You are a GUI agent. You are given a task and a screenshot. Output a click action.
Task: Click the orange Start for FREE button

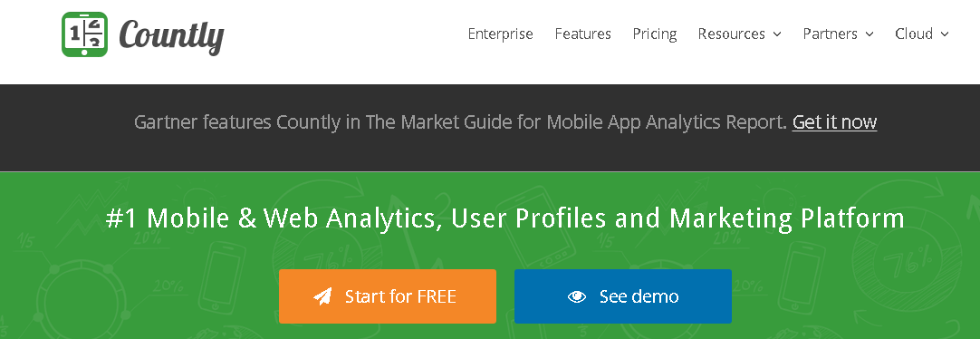point(388,296)
